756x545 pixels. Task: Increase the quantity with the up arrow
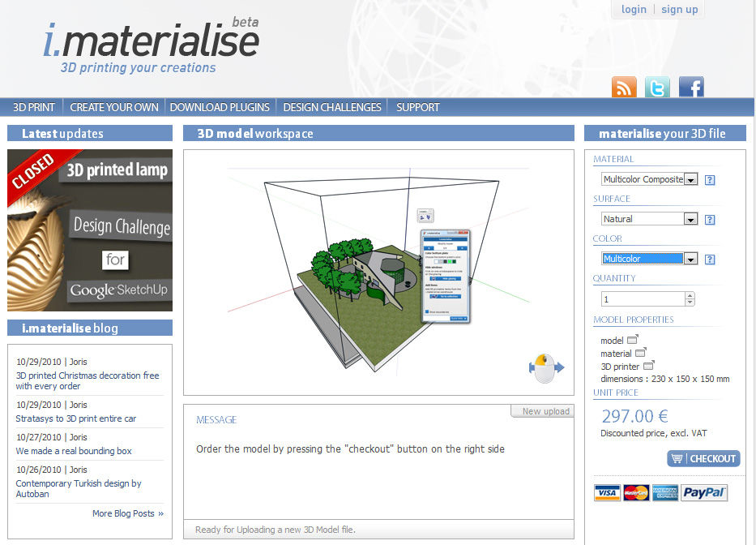tap(690, 295)
